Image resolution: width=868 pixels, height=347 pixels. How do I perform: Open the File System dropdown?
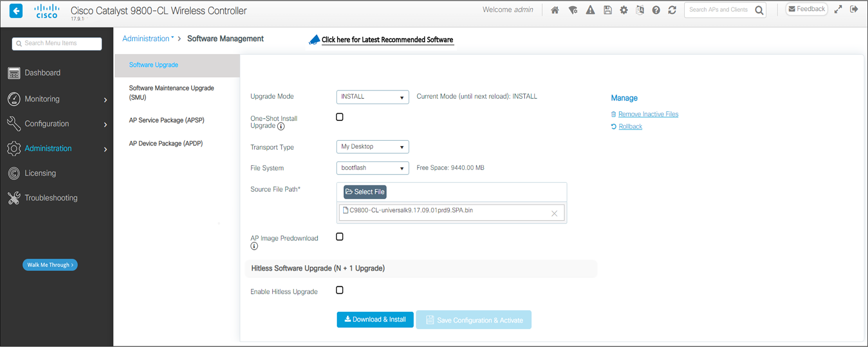372,168
